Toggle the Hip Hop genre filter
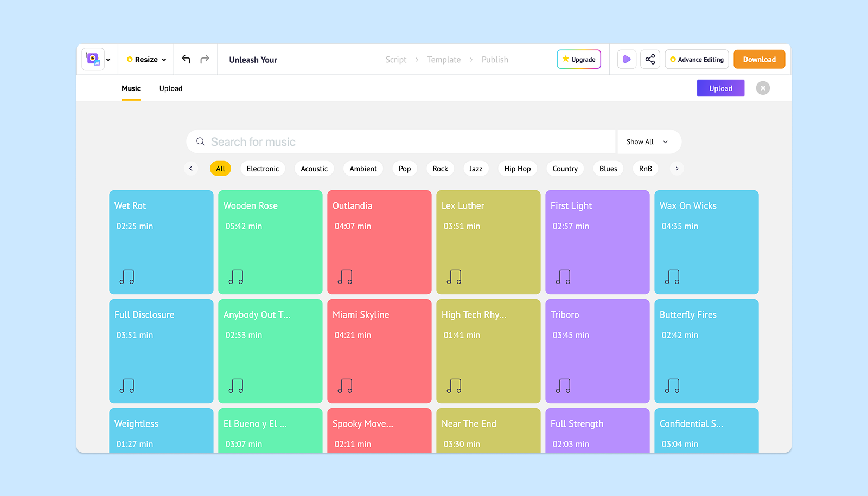The height and width of the screenshot is (496, 868). [518, 169]
